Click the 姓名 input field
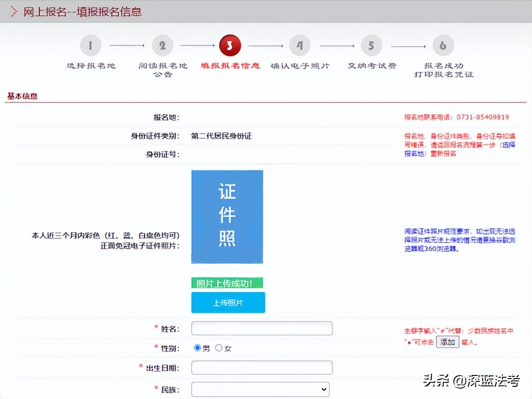The height and width of the screenshot is (399, 532). pyautogui.click(x=261, y=328)
